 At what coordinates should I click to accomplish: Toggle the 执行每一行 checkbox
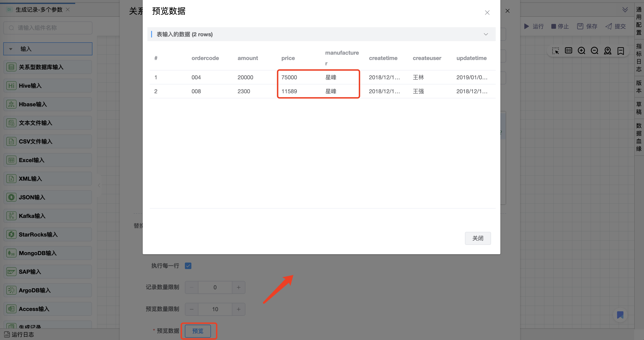click(188, 266)
